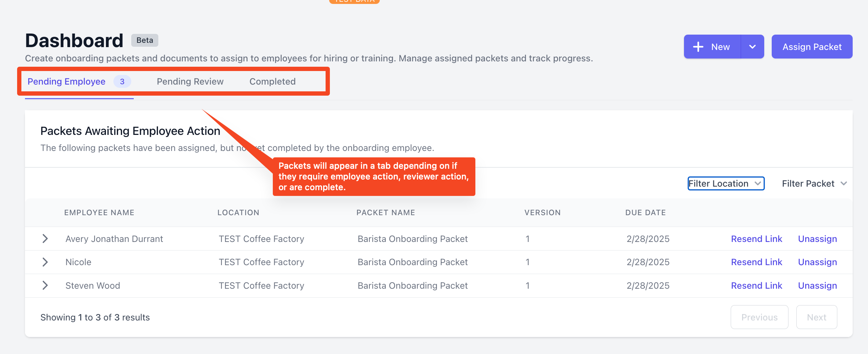Unassign packet from Nicole
The height and width of the screenshot is (354, 868).
pos(817,262)
